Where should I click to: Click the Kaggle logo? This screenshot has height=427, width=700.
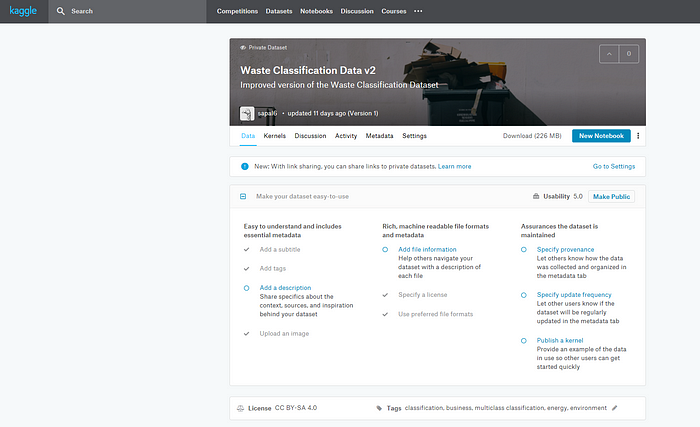pyautogui.click(x=23, y=11)
